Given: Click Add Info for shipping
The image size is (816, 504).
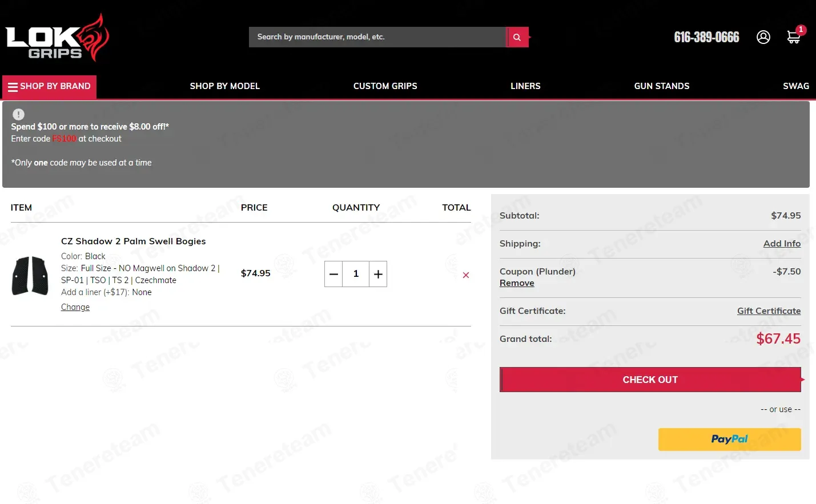Looking at the screenshot, I should (x=782, y=244).
